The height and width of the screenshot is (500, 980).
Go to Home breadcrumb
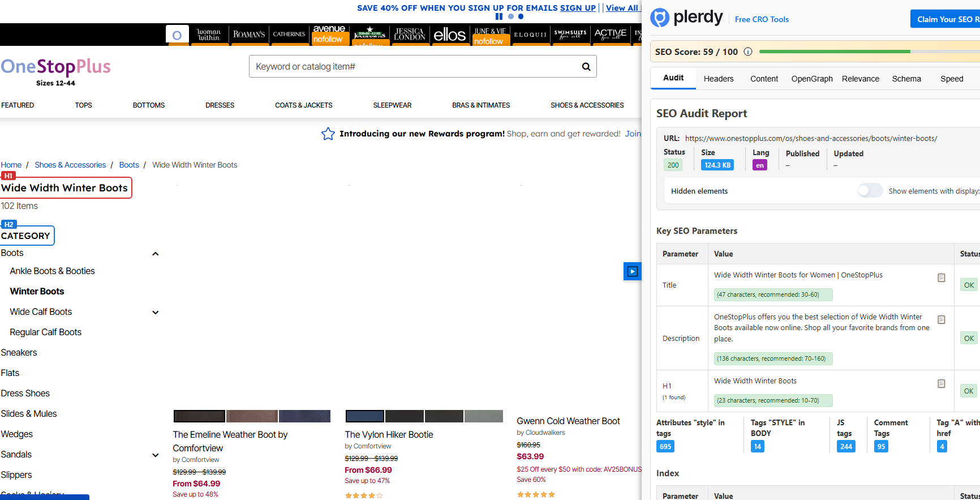pyautogui.click(x=11, y=165)
